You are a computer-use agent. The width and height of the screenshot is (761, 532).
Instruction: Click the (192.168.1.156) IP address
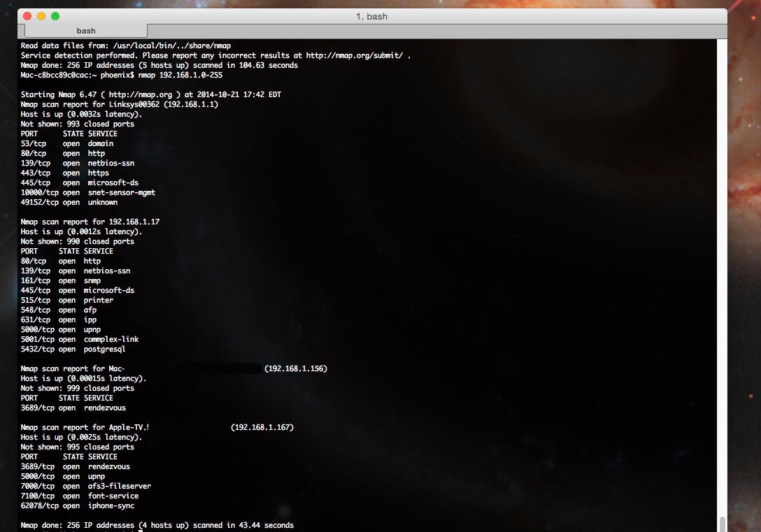pyautogui.click(x=296, y=368)
